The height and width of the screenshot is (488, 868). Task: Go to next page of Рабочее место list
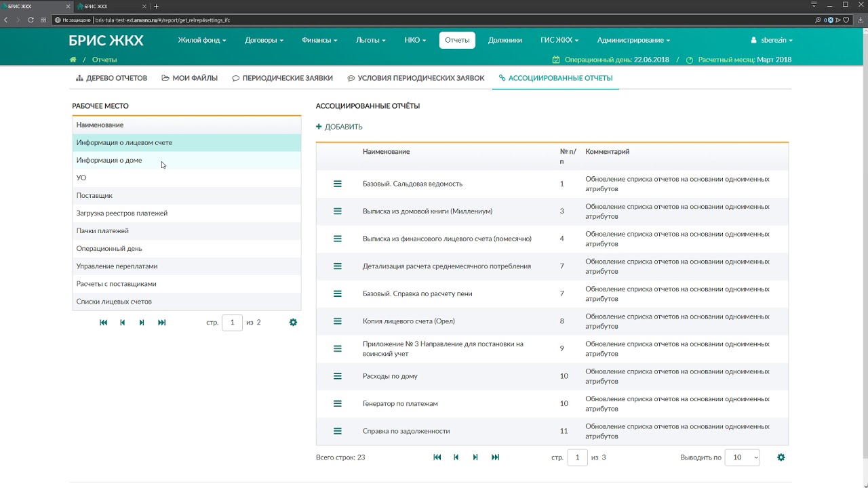click(x=142, y=323)
